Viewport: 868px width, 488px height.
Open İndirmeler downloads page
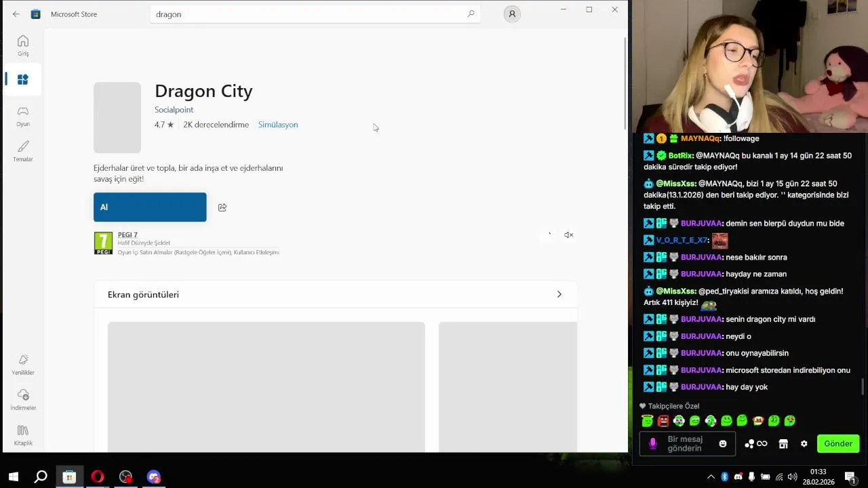(23, 399)
